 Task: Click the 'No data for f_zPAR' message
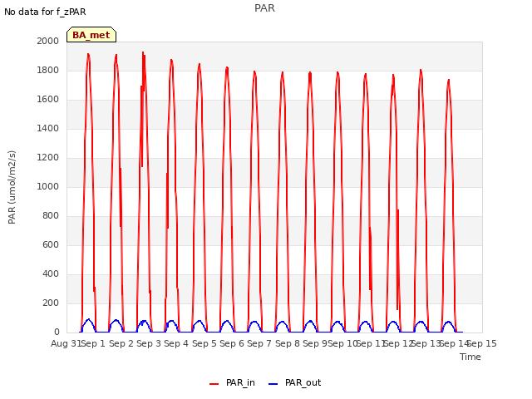45,12
